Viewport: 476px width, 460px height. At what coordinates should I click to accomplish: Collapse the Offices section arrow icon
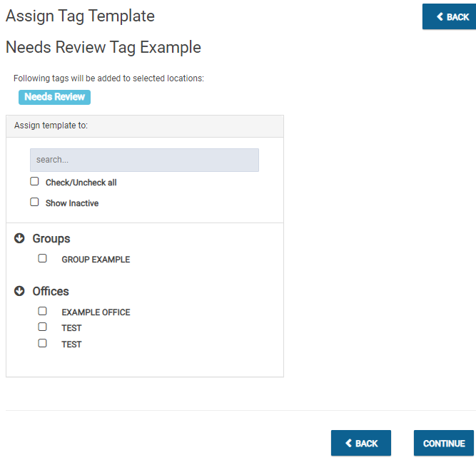(x=19, y=291)
